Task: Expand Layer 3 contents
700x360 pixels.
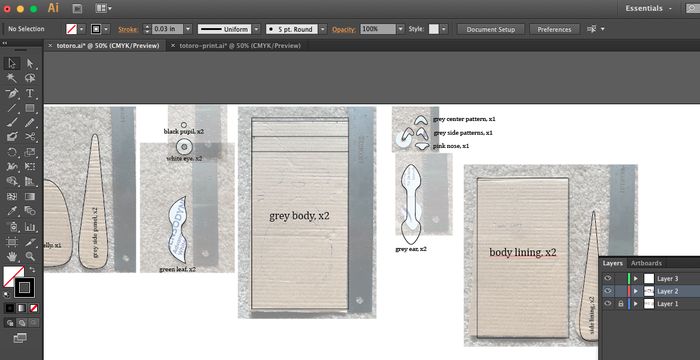Action: click(636, 278)
